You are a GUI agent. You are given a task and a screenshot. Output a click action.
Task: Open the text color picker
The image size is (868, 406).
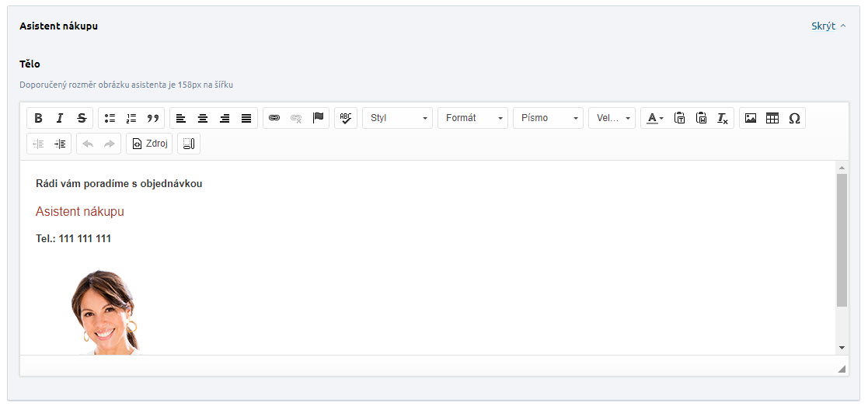[655, 118]
